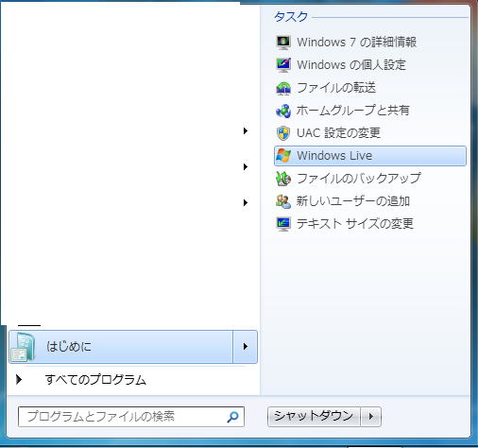Image resolution: width=478 pixels, height=448 pixels.
Task: Expand the はじめに jump list arrow
Action: (246, 347)
